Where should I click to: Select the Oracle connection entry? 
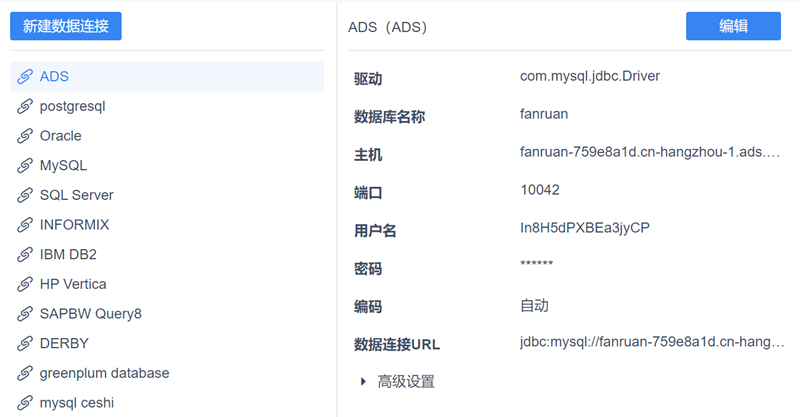[x=60, y=136]
